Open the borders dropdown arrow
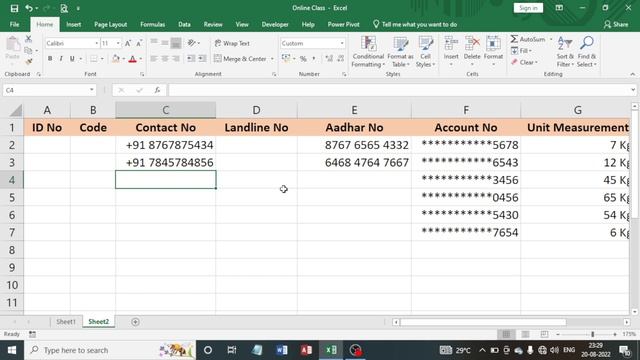 click(102, 59)
